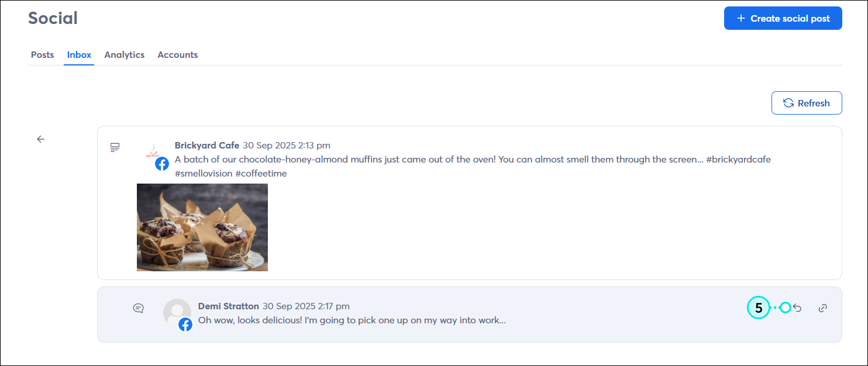Viewport: 868px width, 366px height.
Task: Reply to Demi Stratton's comment
Action: point(797,308)
